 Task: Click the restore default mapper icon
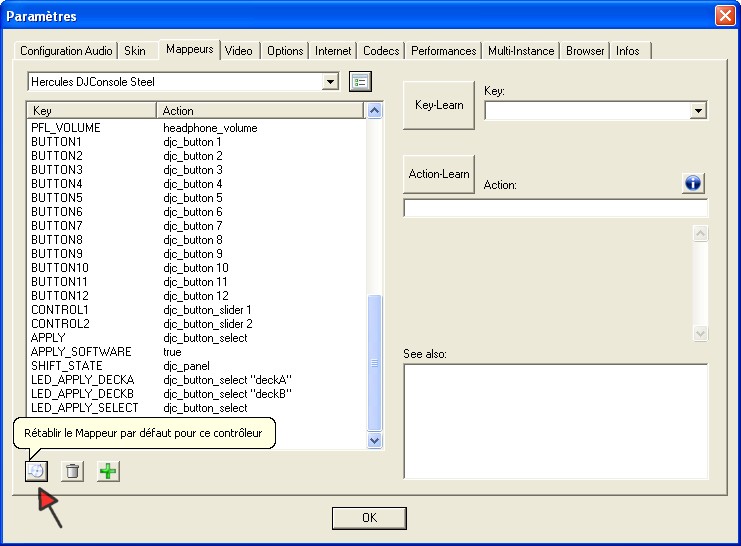click(36, 471)
